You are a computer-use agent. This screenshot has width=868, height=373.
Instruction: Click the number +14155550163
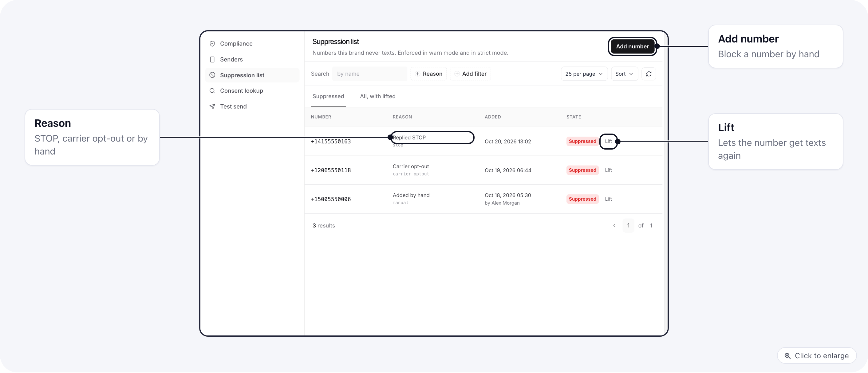330,142
